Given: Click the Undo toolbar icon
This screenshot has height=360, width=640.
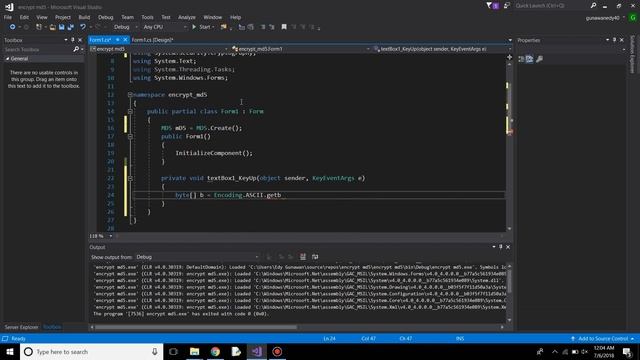Looking at the screenshot, I should coord(83,27).
